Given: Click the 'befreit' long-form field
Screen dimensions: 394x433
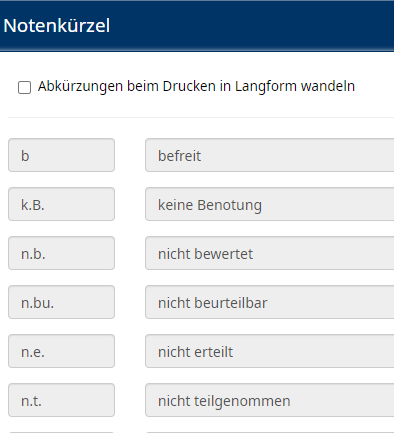Looking at the screenshot, I should coord(269,155).
